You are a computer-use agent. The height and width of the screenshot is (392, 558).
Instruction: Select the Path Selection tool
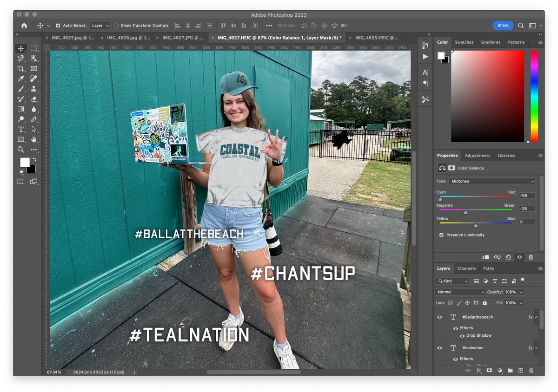pos(34,130)
